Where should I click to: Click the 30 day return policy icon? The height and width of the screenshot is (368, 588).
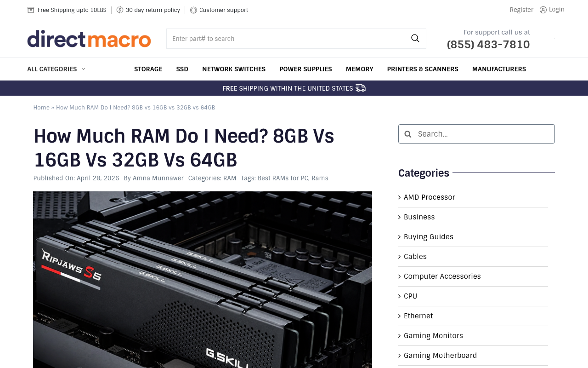120,10
